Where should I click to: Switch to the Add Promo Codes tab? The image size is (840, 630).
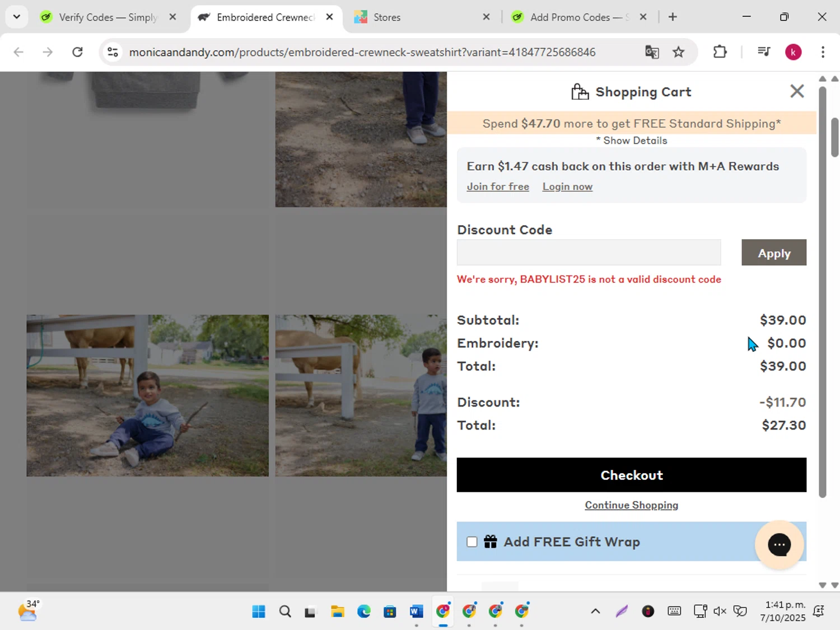click(580, 17)
